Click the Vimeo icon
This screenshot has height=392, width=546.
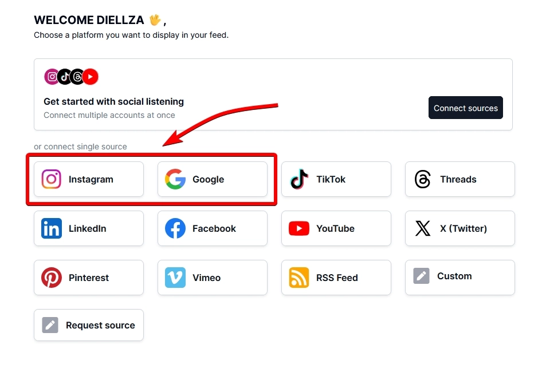coord(175,278)
